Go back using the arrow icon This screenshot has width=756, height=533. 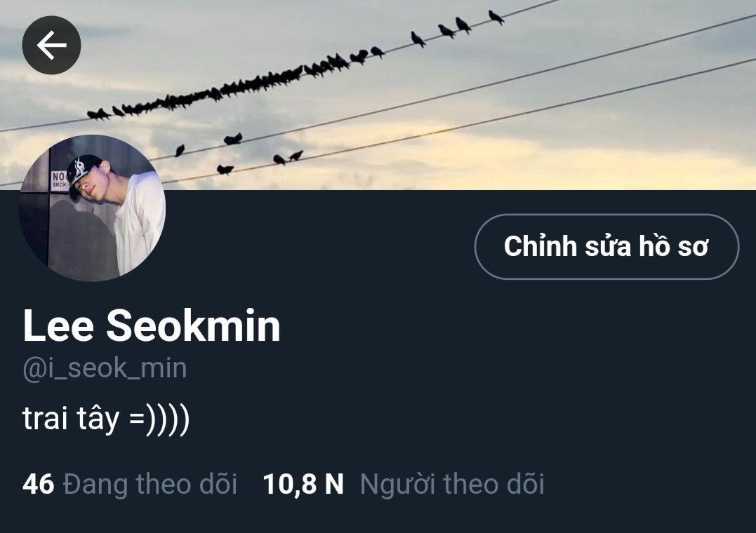[51, 46]
